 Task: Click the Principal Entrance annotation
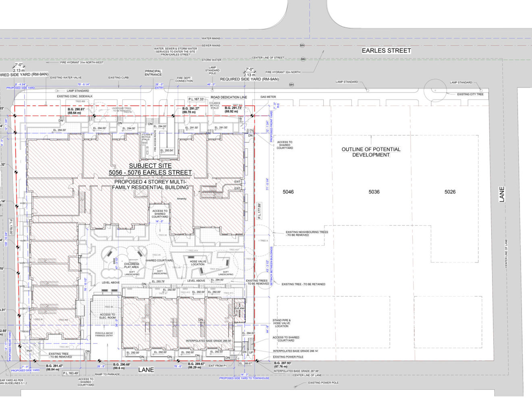[153, 73]
